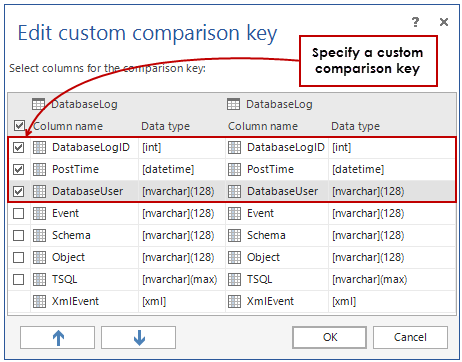
Task: Click the left Column name header
Action: coord(68,126)
